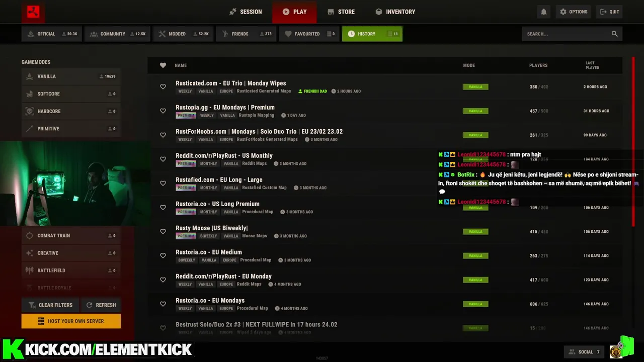Favourite the Rustoria.co EU Medium server

tap(163, 256)
